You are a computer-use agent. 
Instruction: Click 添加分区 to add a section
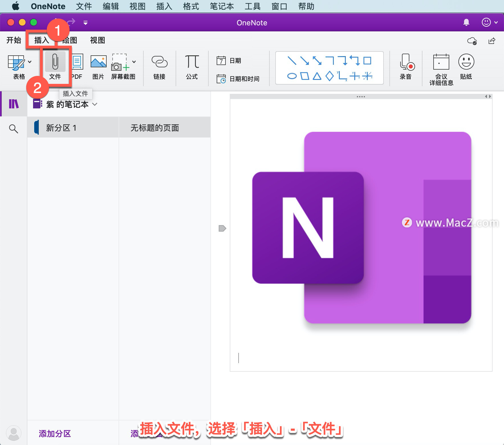[55, 434]
